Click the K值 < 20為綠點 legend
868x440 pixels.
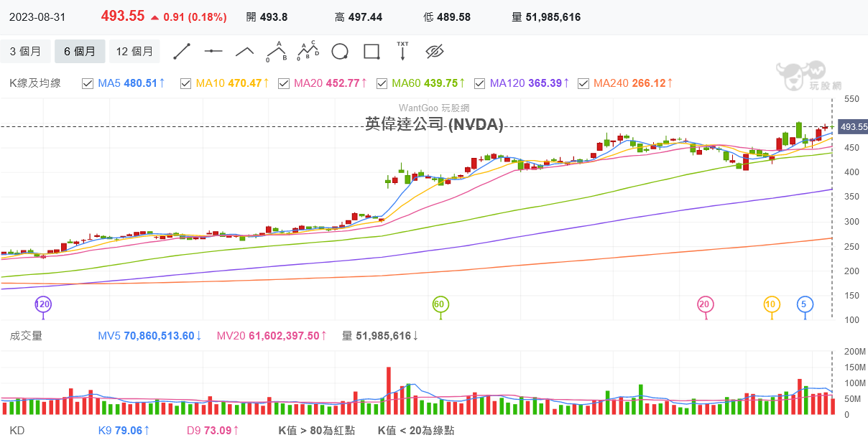click(x=416, y=431)
